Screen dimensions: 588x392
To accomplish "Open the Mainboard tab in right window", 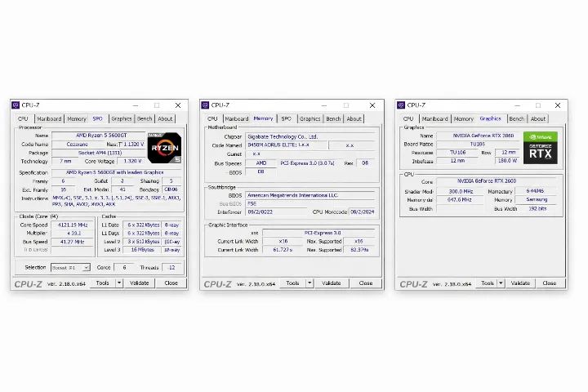I will pos(434,118).
